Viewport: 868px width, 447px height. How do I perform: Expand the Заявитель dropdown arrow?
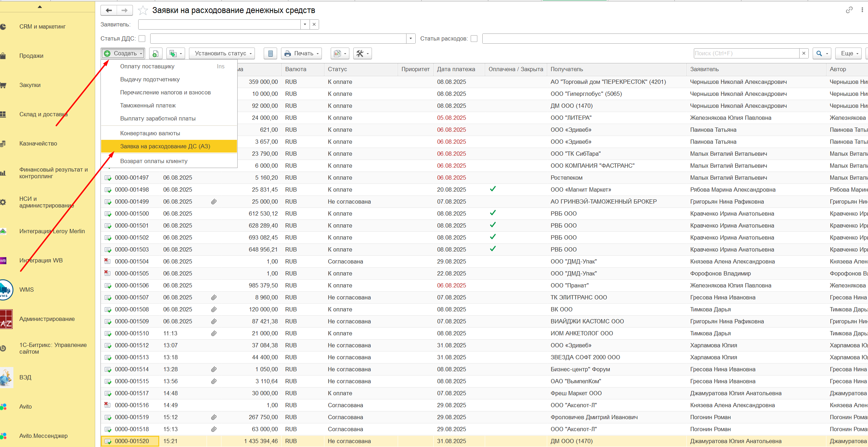coord(305,24)
